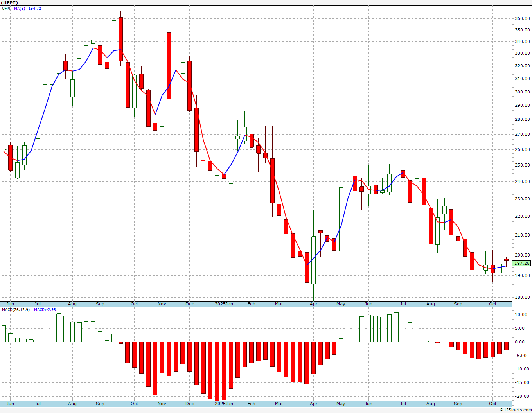The width and height of the screenshot is (532, 413).
Task: Select the "270.00" price axis label
Action: coord(522,134)
